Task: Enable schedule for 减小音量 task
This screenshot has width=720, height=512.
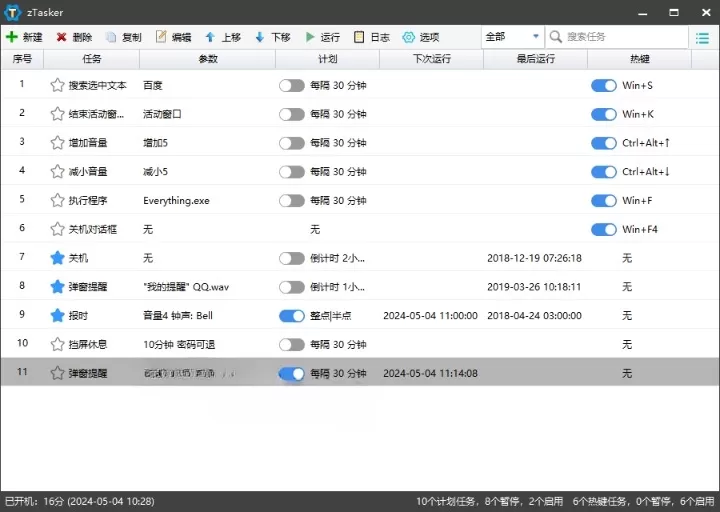Action: point(292,172)
